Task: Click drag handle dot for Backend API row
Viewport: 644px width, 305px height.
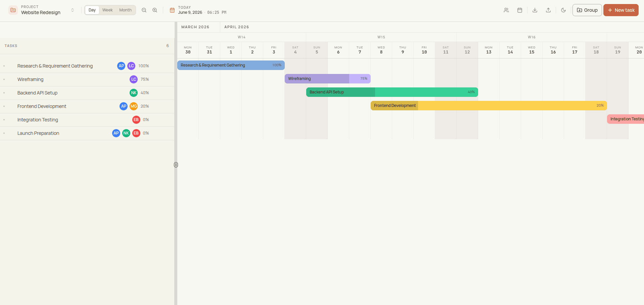Action: [x=4, y=93]
